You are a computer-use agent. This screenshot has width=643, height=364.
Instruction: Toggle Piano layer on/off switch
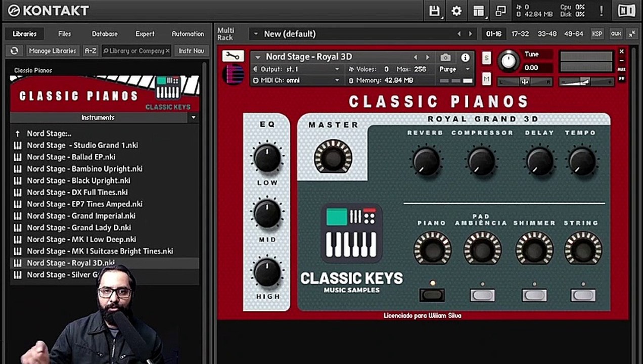tap(432, 295)
